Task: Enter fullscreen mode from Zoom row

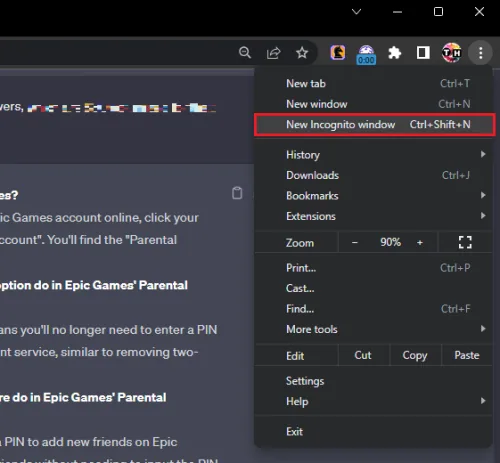Action: pos(465,242)
